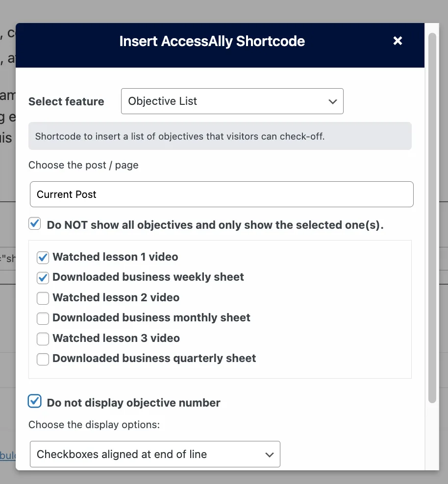Click the chevron arrow on the display options dropdown
Image resolution: width=448 pixels, height=484 pixels.
(269, 455)
